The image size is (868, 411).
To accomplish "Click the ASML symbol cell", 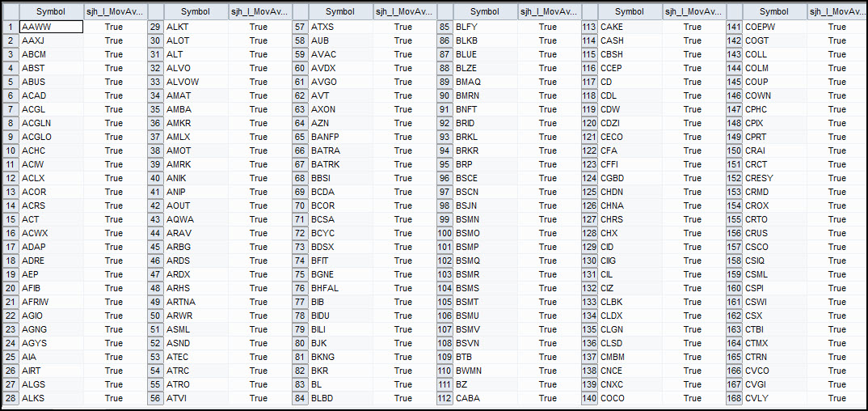I will pos(196,329).
